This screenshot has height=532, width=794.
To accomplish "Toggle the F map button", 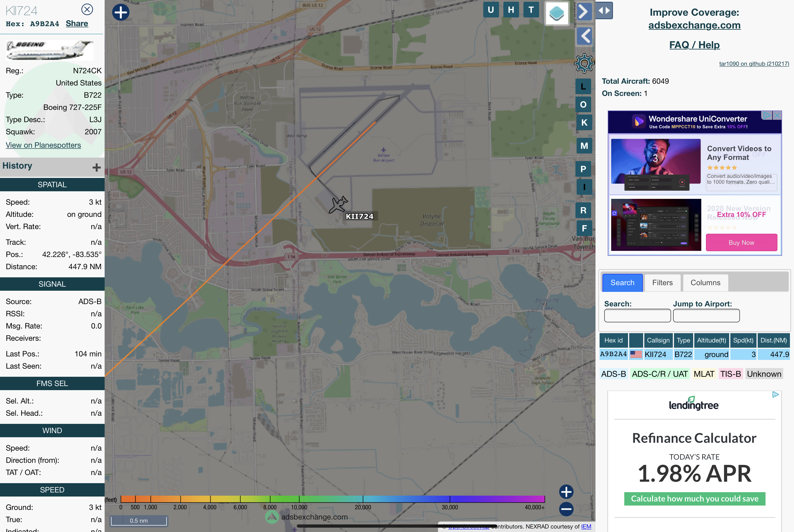I will tap(584, 228).
